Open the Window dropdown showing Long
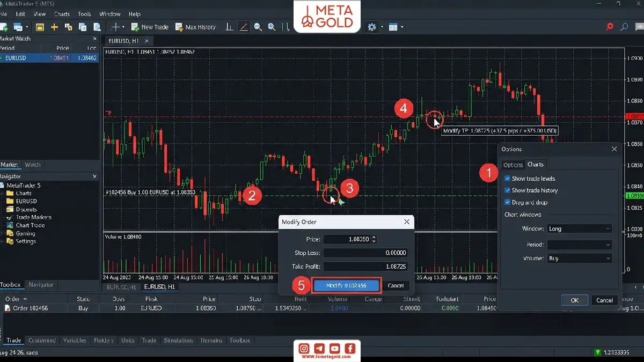The width and height of the screenshot is (644, 362). 580,228
